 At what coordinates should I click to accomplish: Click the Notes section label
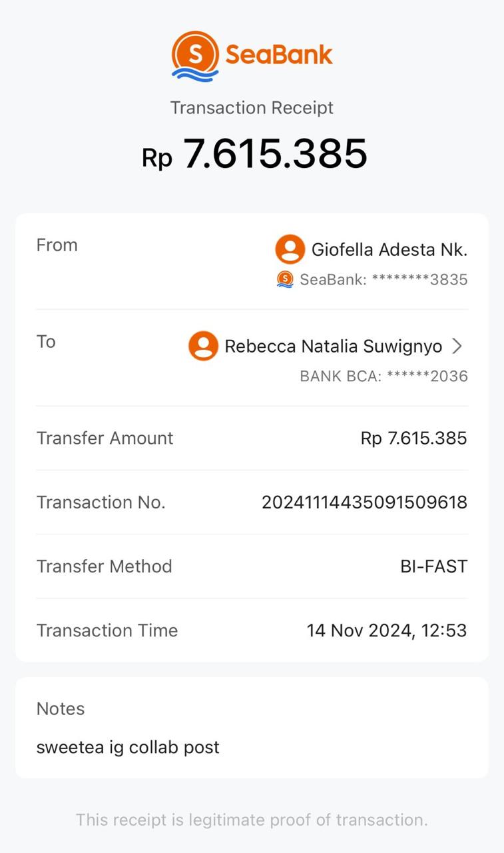[61, 709]
